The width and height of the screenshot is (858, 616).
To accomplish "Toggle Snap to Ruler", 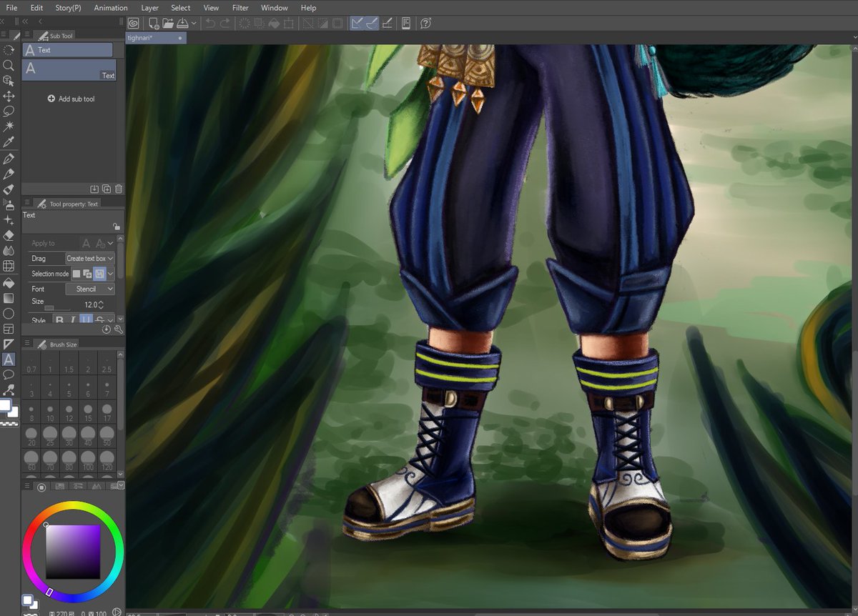I will tap(356, 23).
